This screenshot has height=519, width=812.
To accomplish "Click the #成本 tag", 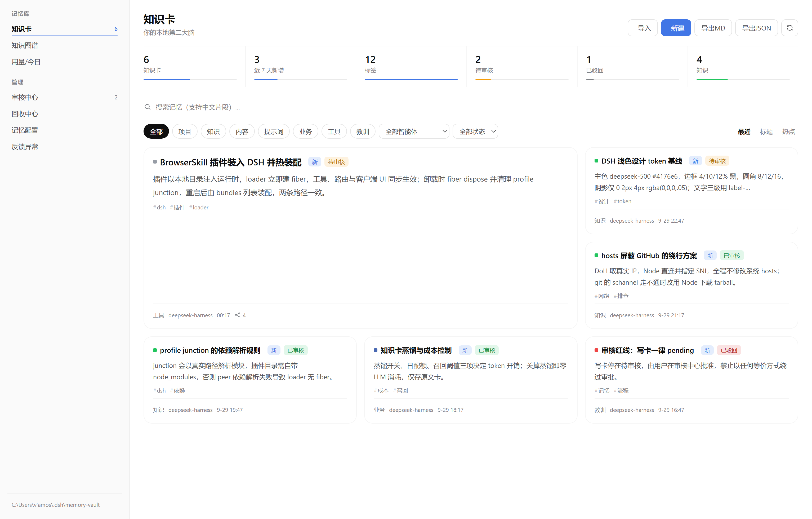I will [x=381, y=390].
